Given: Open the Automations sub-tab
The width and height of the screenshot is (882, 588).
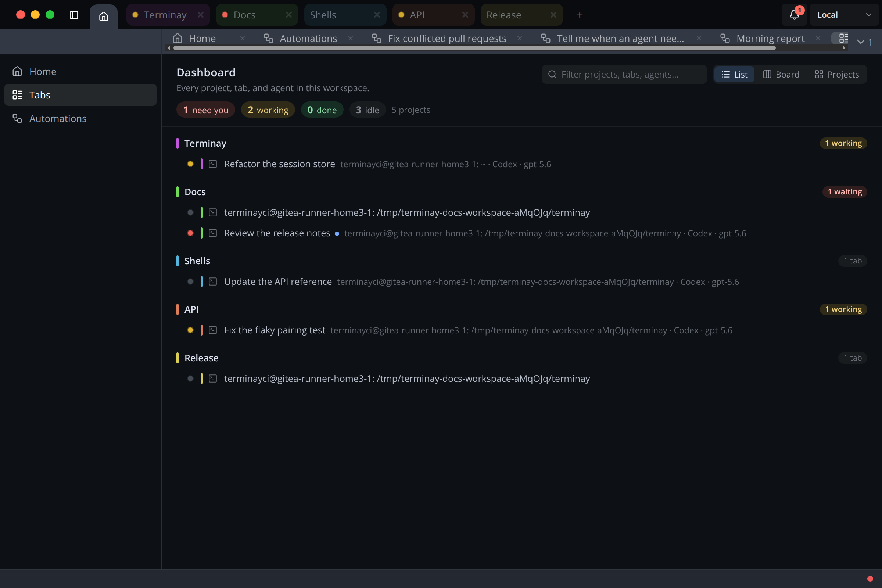Looking at the screenshot, I should pos(308,38).
